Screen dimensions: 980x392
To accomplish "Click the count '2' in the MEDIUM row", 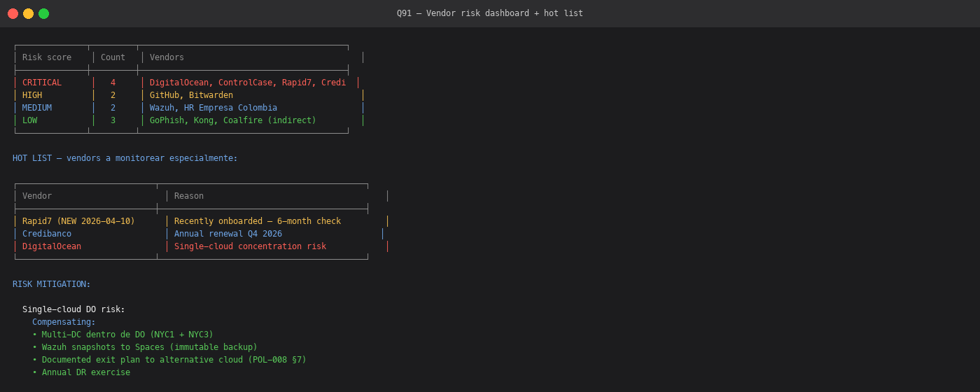I will pyautogui.click(x=113, y=108).
